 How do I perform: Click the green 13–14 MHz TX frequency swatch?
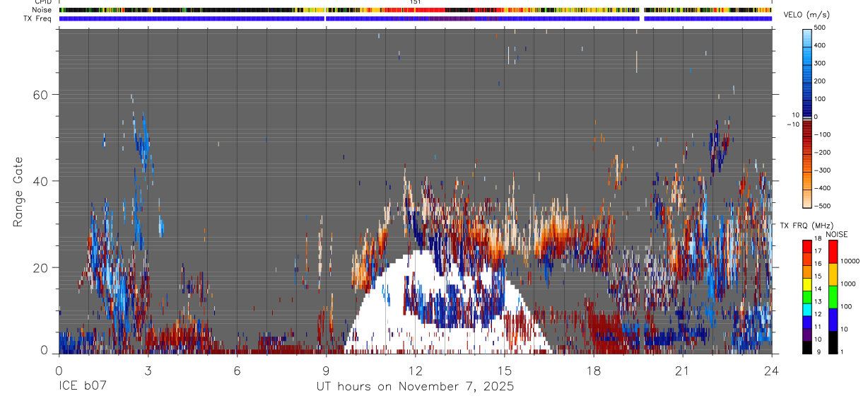tap(807, 297)
